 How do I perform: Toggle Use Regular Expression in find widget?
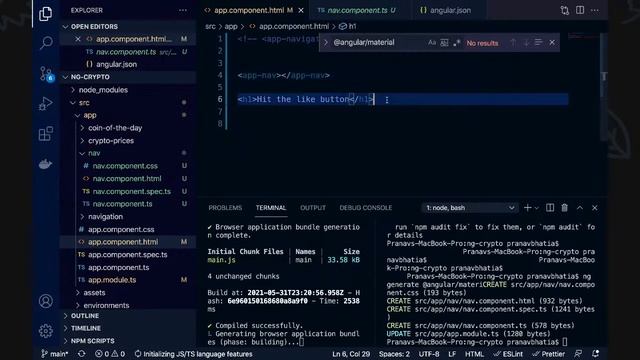click(456, 42)
